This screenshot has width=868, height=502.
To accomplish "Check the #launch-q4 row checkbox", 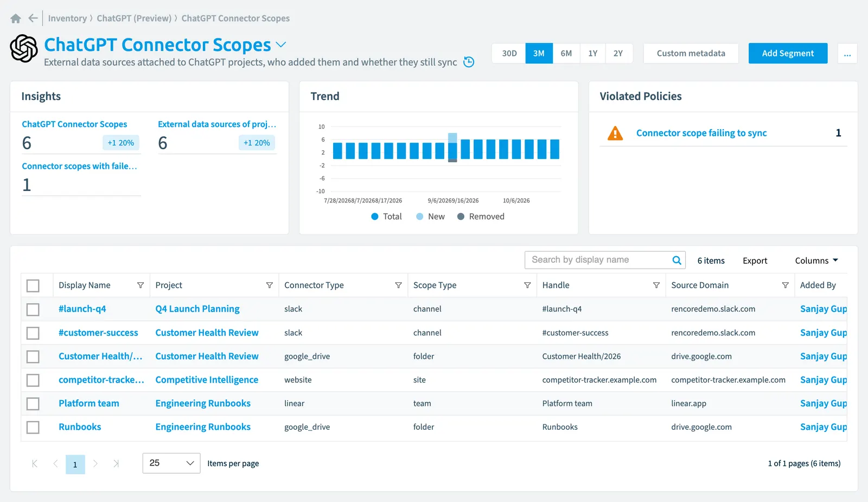I will click(x=33, y=309).
